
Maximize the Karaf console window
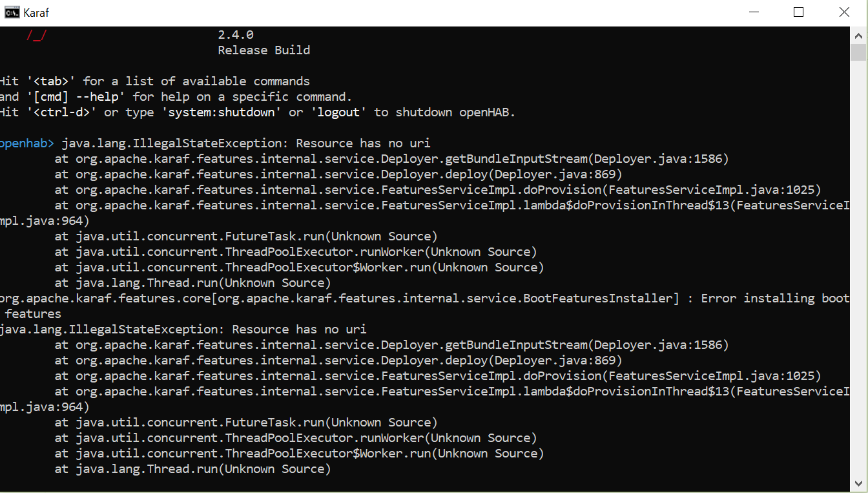pos(799,12)
